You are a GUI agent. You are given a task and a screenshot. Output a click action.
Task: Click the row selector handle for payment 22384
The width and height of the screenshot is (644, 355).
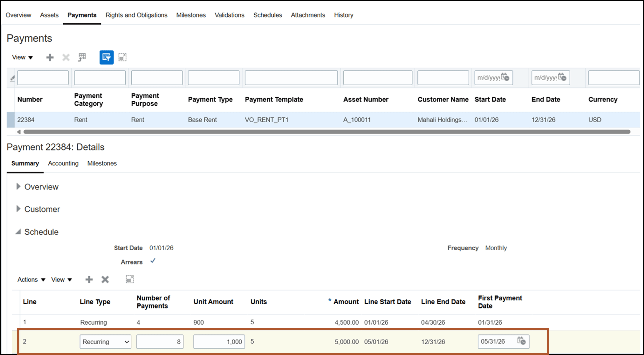(x=11, y=120)
